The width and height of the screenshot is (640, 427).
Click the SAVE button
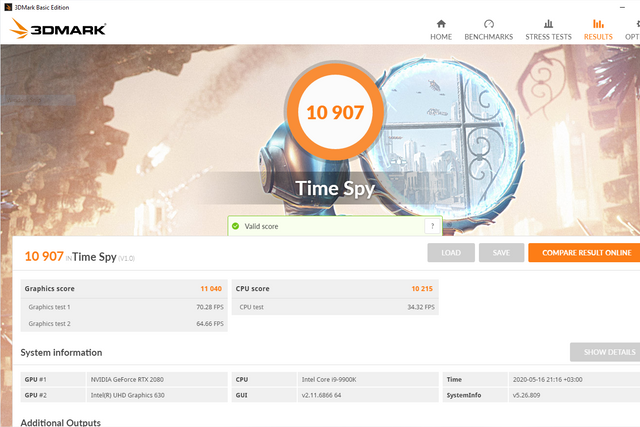click(501, 253)
